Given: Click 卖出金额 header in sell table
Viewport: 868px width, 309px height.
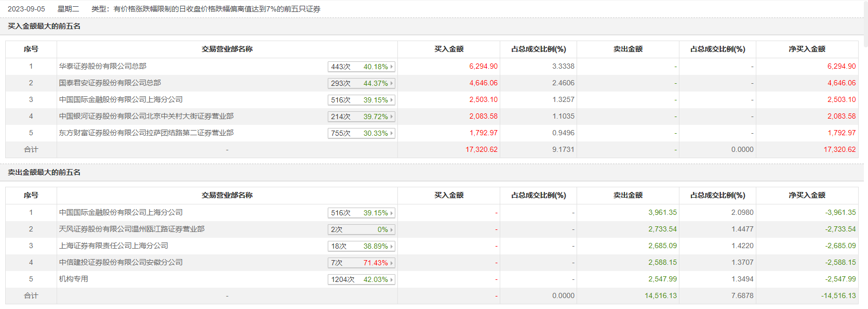Looking at the screenshot, I should (x=628, y=195).
